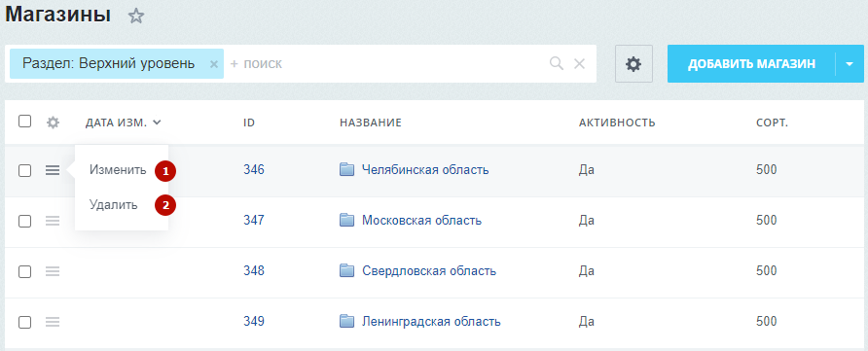Focus the + поиск search input
This screenshot has height=351, width=868.
(x=384, y=64)
